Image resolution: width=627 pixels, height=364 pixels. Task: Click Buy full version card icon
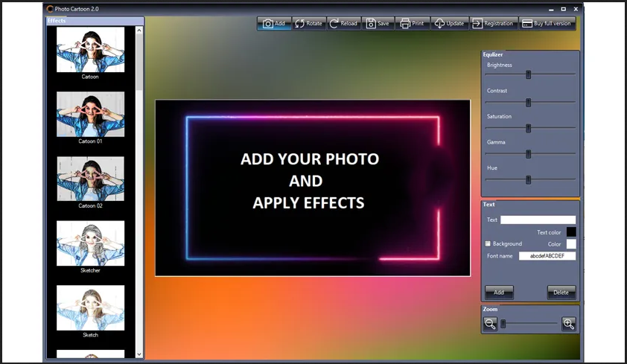[526, 24]
